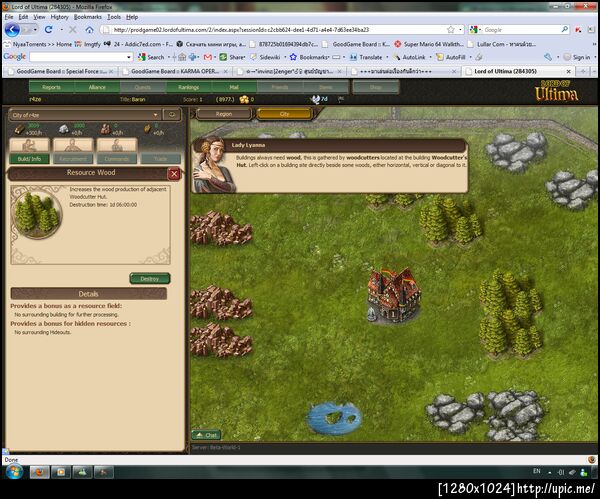Image resolution: width=600 pixels, height=499 pixels.
Task: Stop loading the page
Action: (x=73, y=30)
